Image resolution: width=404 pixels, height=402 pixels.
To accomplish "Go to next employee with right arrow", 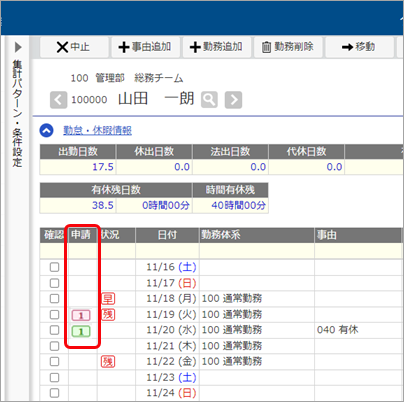I will click(233, 100).
